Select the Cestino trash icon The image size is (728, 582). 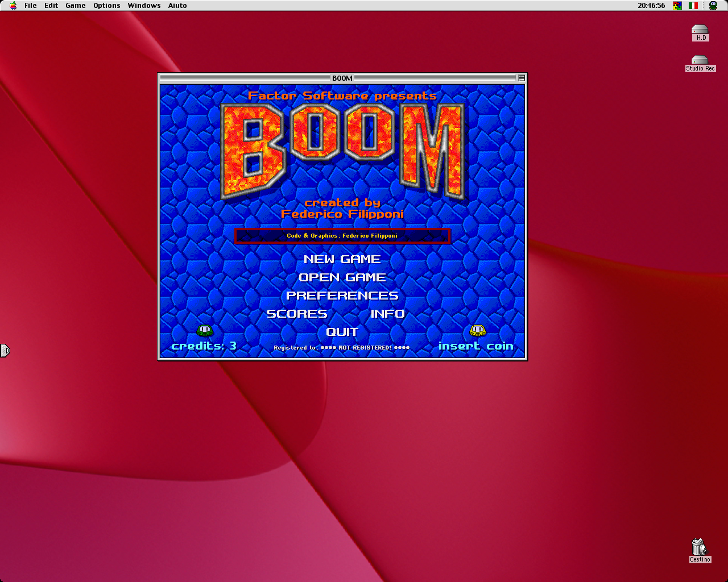tap(700, 551)
